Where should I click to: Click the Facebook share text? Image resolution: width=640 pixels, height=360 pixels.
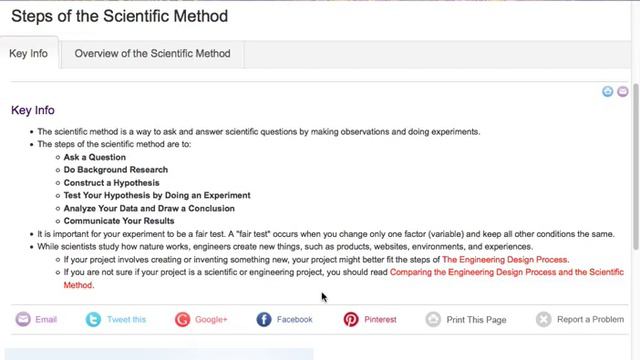[x=294, y=319]
